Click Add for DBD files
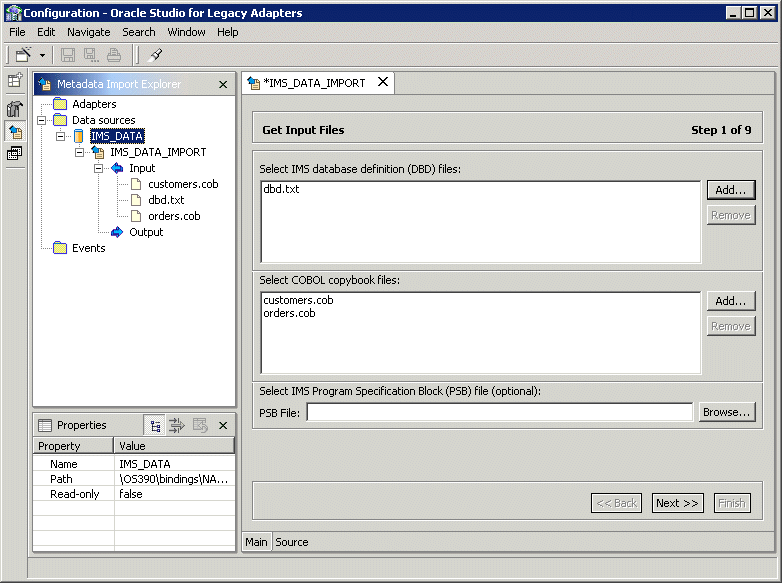This screenshot has width=782, height=583. [x=731, y=190]
